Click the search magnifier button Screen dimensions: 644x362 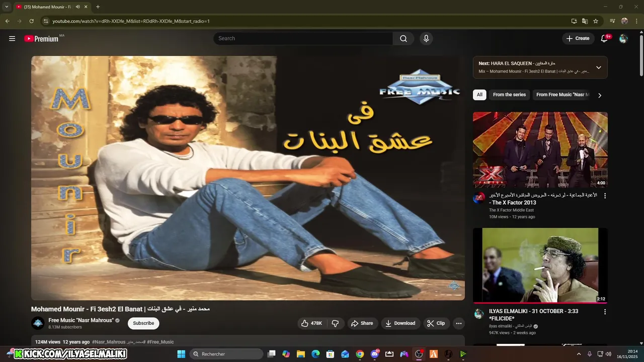(404, 39)
